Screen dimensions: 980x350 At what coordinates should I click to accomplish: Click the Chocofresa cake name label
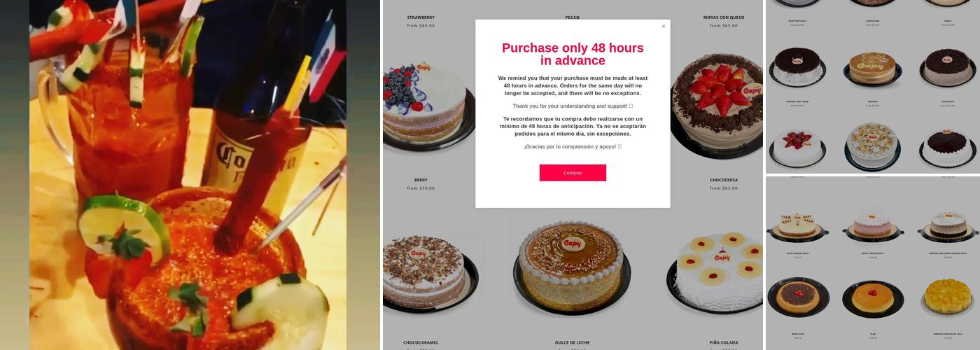(x=724, y=180)
